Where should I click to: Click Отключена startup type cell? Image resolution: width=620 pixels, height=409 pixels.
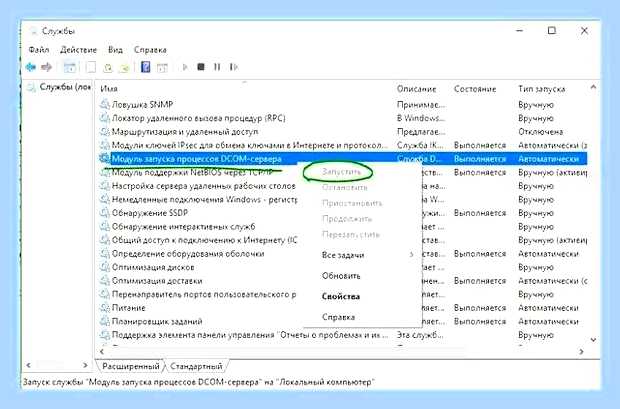click(x=541, y=132)
